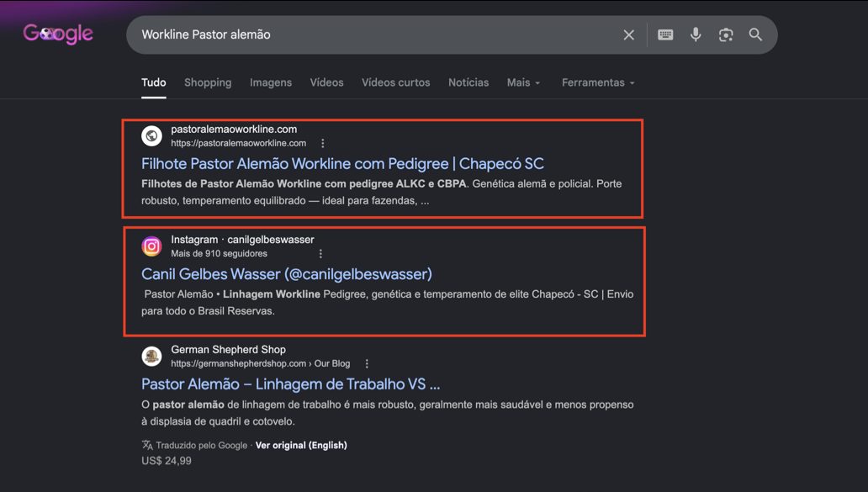Open the Vídeos curtos tab
Viewport: 868px width, 492px height.
pyautogui.click(x=396, y=82)
